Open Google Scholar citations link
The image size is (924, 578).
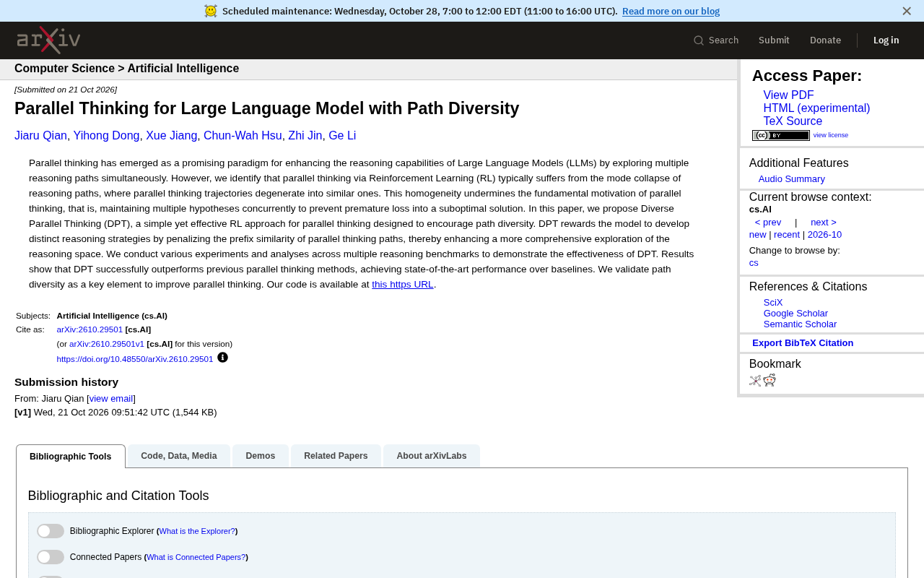(x=796, y=314)
